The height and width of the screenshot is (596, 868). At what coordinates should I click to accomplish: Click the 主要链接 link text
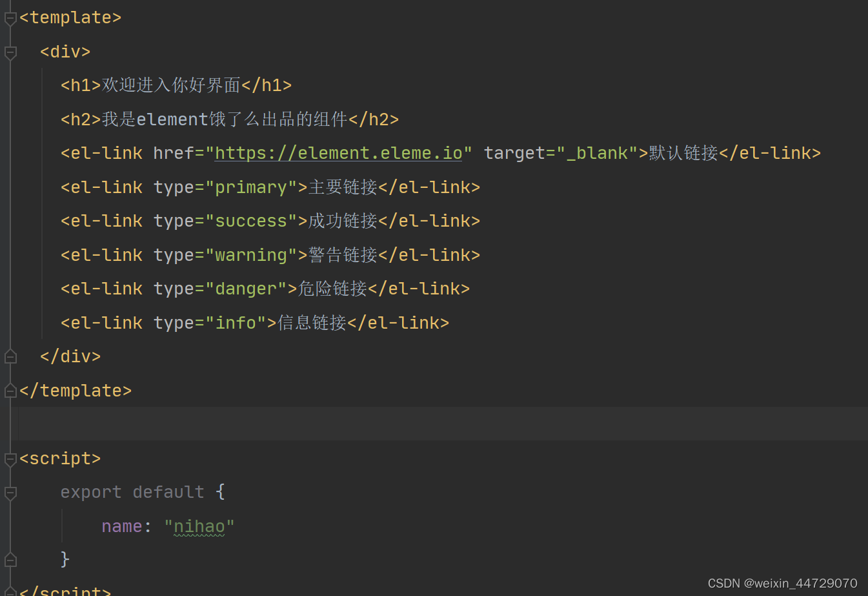click(x=343, y=187)
